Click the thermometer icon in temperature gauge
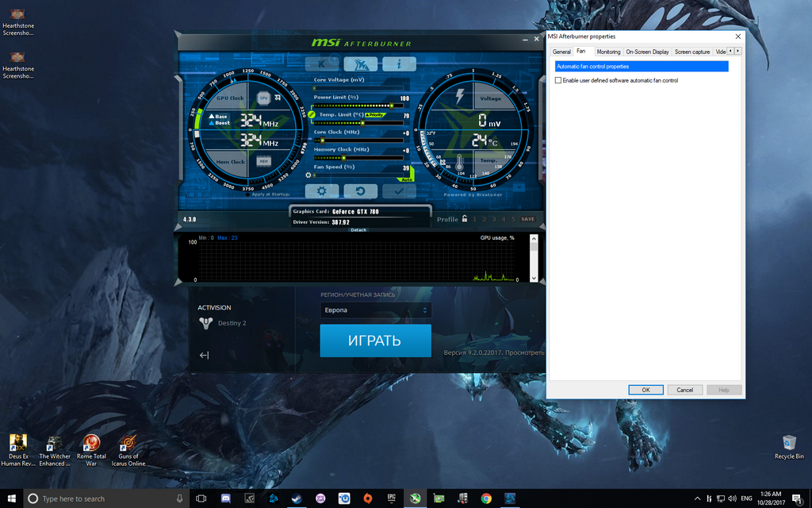The height and width of the screenshot is (508, 812). click(459, 163)
